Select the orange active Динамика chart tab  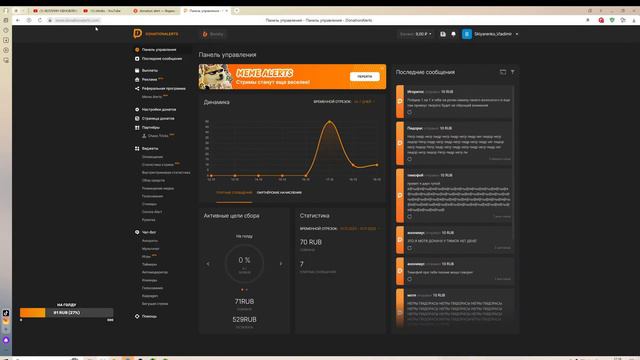click(234, 192)
